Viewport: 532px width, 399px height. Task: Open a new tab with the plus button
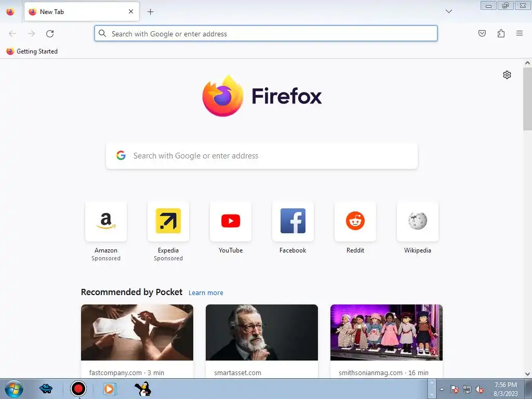(x=150, y=12)
